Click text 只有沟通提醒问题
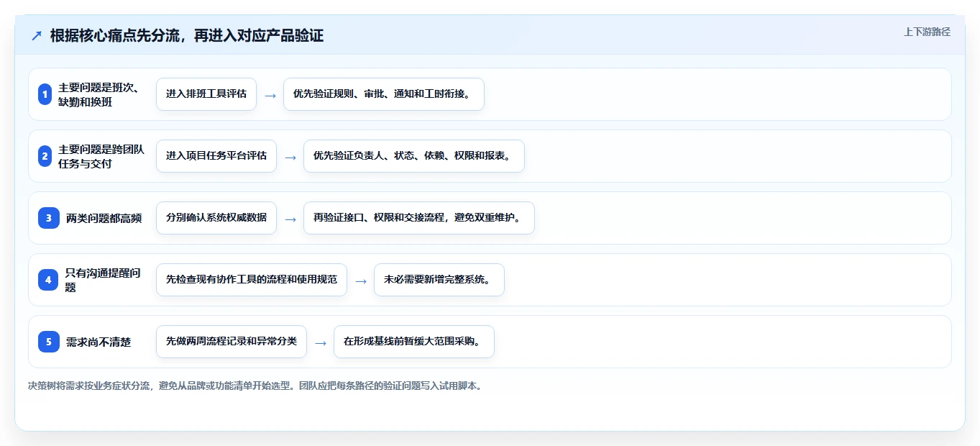 click(104, 280)
